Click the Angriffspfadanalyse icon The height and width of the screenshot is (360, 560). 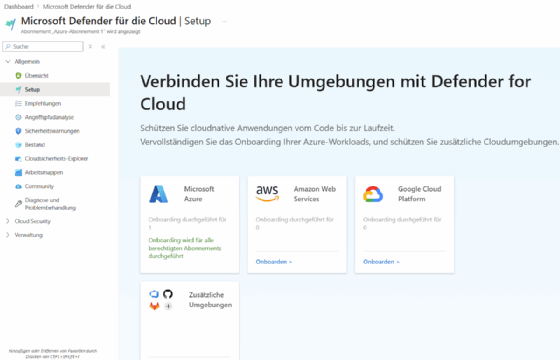(18, 117)
